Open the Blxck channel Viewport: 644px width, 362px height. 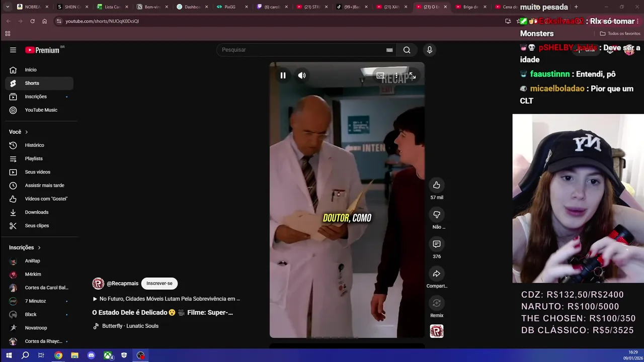click(39, 314)
